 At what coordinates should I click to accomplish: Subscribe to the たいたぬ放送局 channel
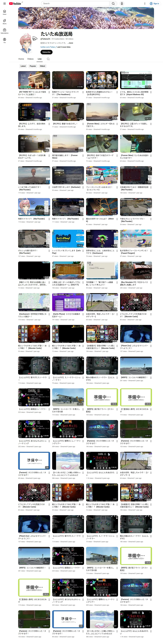point(46,52)
